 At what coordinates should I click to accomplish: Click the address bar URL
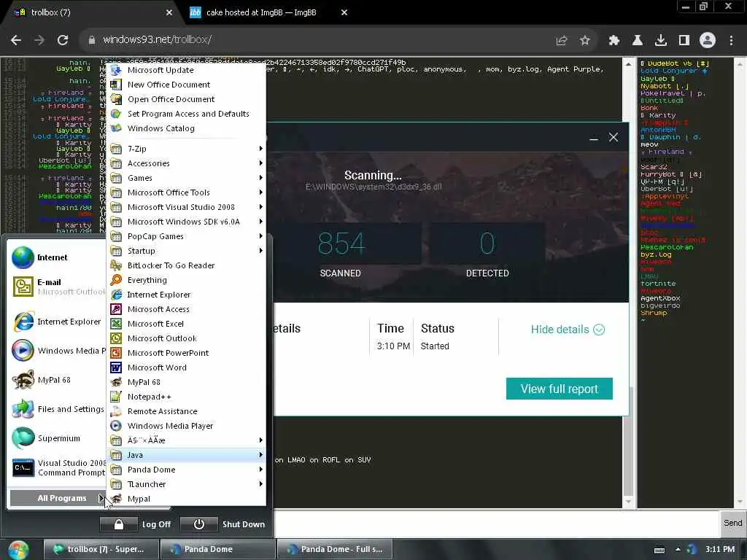pos(158,40)
